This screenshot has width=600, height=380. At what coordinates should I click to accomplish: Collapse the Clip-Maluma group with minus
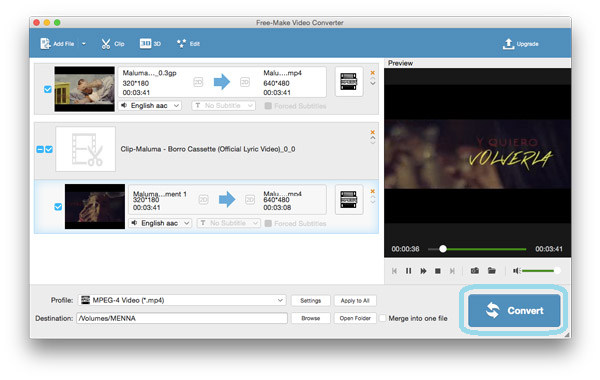pyautogui.click(x=40, y=149)
